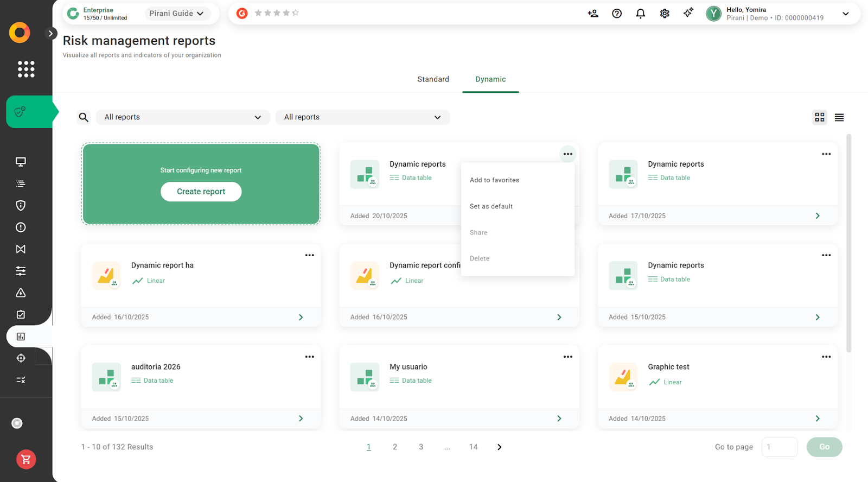
Task: Choose Set as default menu option
Action: [x=491, y=206]
